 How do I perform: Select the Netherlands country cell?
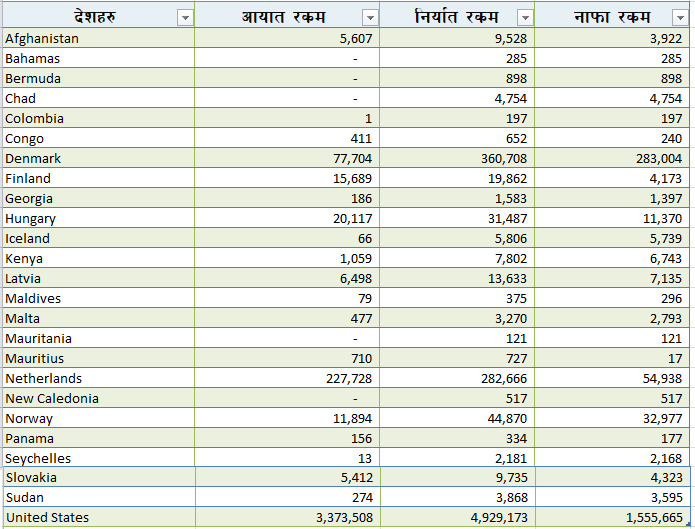(99, 378)
